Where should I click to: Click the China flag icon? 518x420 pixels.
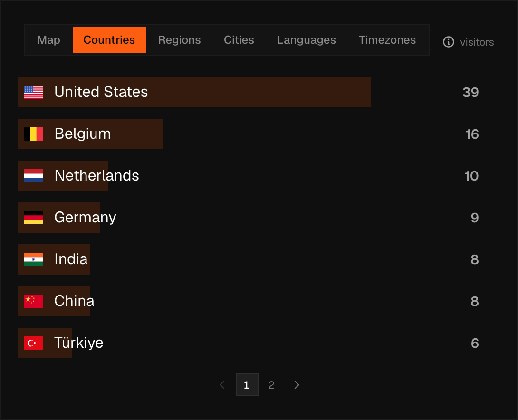pos(33,301)
